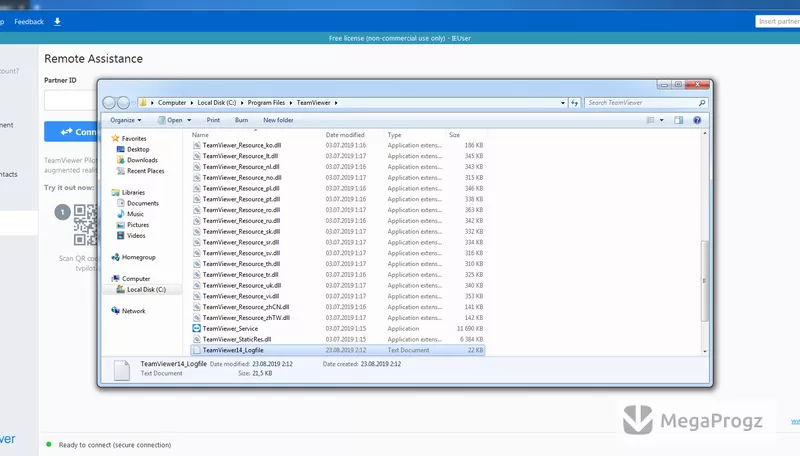Click the download arrow icon next to Feedback
The image size is (800, 456).
57,21
